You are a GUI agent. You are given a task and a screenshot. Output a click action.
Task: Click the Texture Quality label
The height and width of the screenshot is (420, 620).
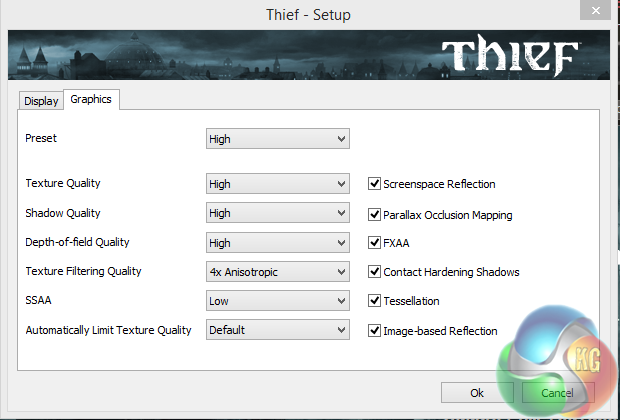point(63,183)
